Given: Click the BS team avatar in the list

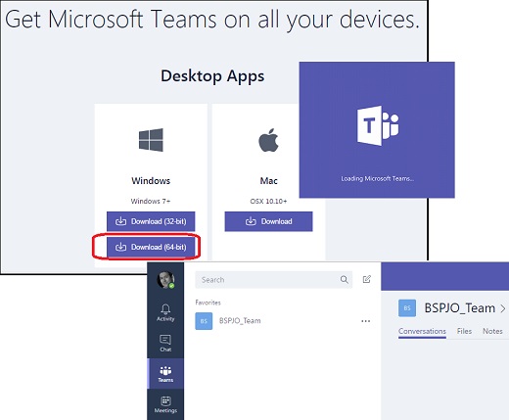Looking at the screenshot, I should (x=204, y=321).
